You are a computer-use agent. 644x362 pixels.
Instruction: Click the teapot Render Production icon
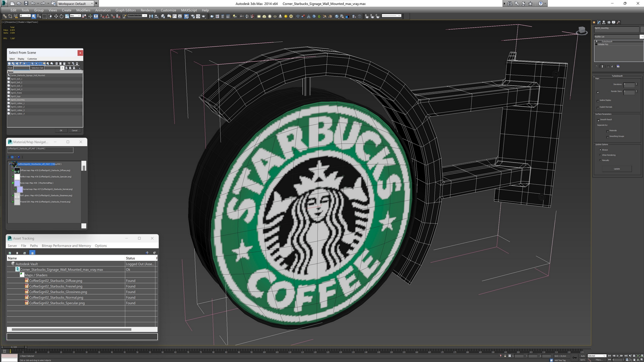(x=204, y=16)
